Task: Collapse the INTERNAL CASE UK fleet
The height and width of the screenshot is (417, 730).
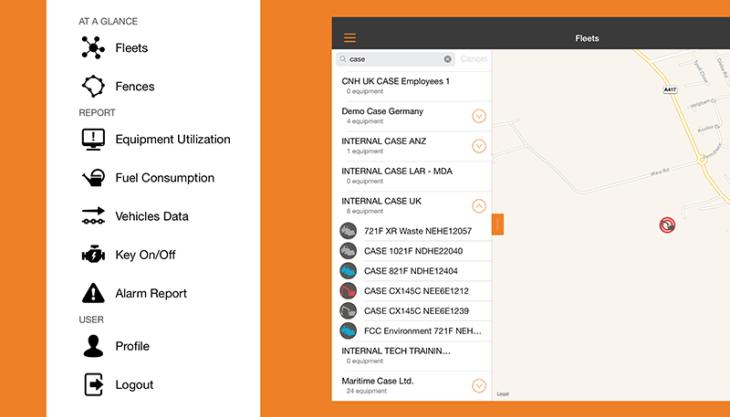Action: [479, 206]
